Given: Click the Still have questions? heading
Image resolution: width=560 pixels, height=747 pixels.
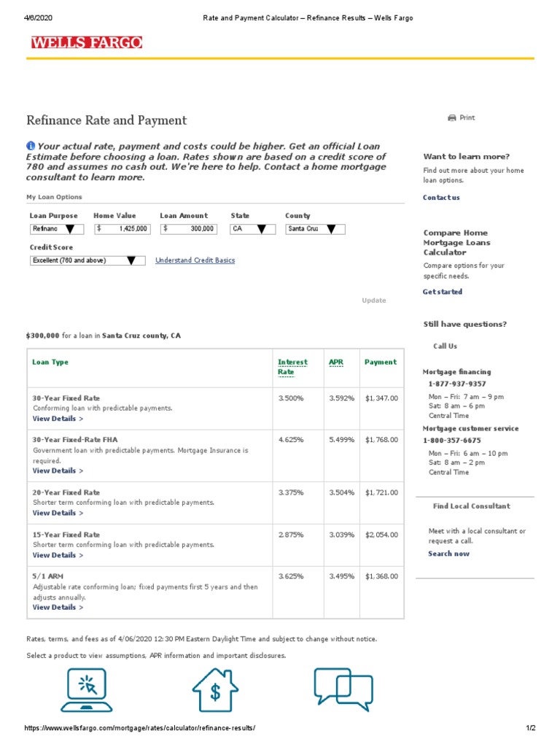Looking at the screenshot, I should coord(464,324).
